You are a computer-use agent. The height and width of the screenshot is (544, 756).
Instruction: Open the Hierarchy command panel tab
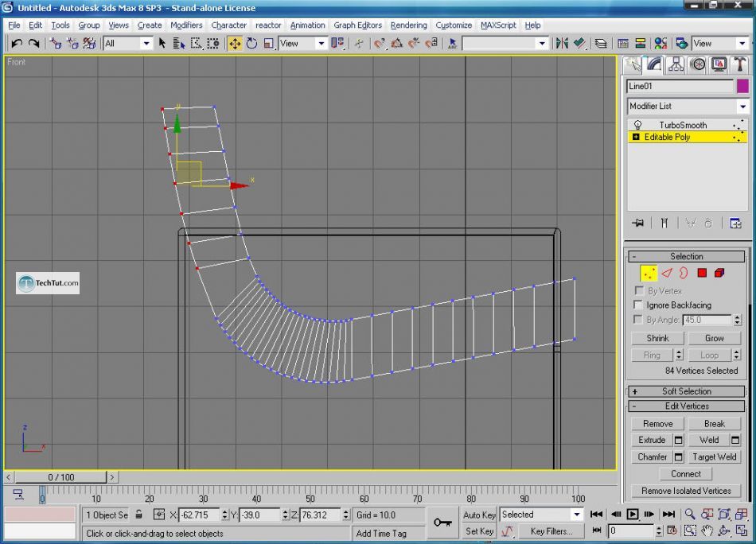[x=676, y=65]
